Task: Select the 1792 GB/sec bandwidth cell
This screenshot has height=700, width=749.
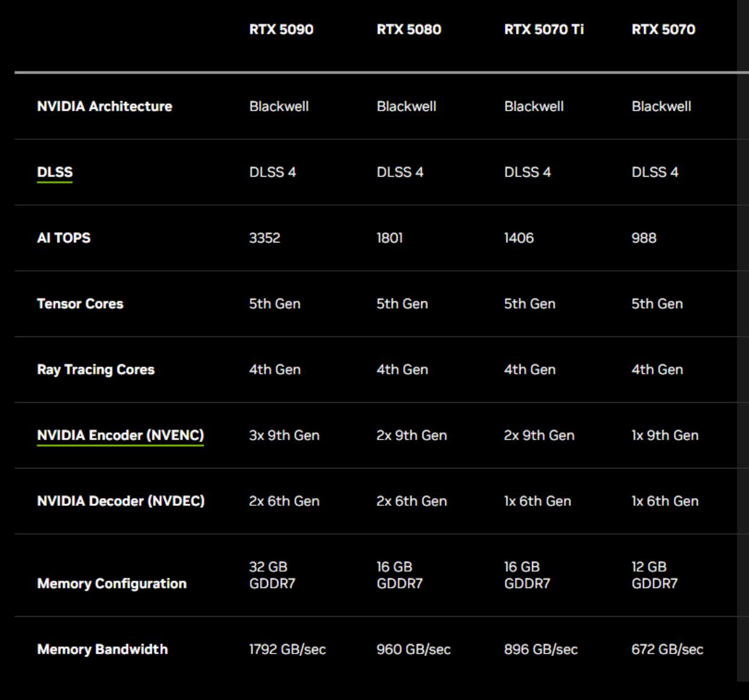Action: [x=287, y=649]
